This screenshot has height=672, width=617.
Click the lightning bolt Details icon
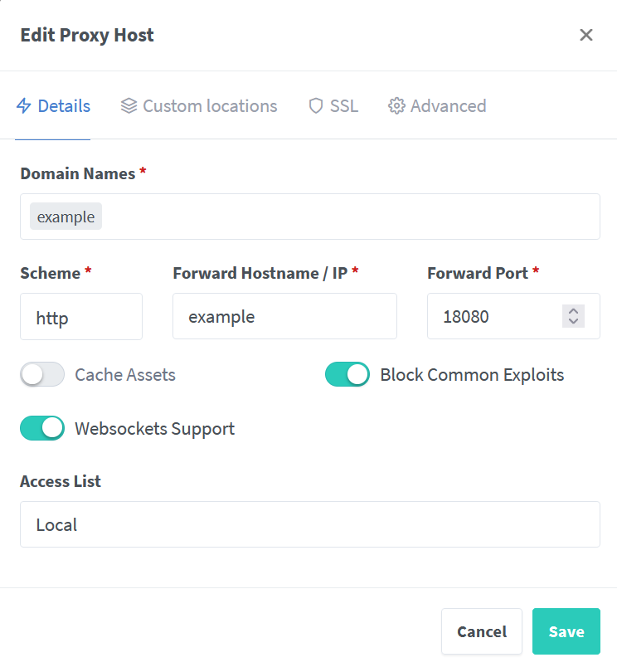click(23, 106)
